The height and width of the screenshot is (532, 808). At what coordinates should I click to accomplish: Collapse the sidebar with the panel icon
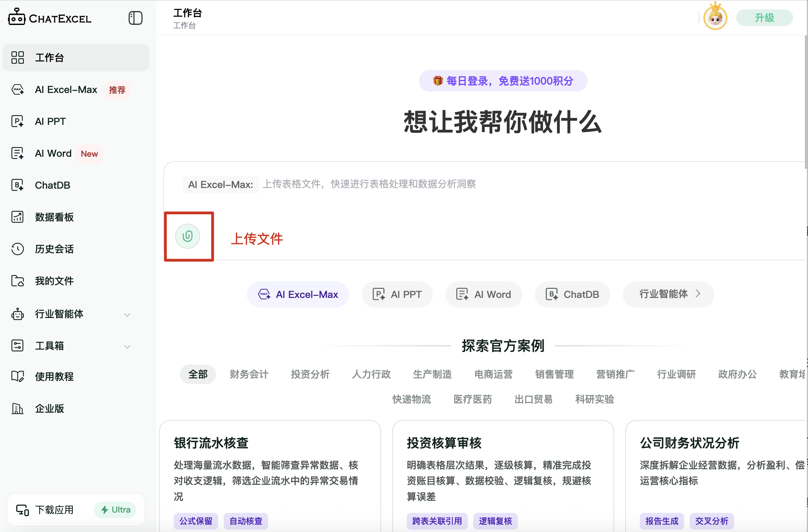pyautogui.click(x=135, y=18)
